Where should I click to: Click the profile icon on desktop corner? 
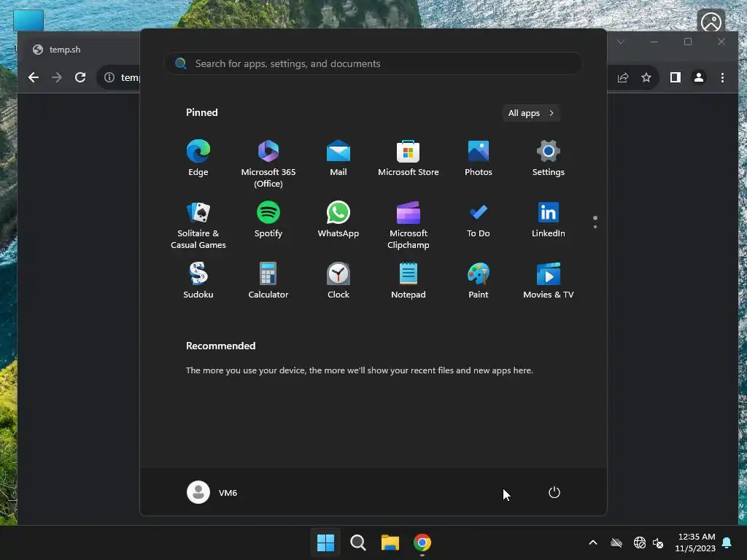point(711,22)
